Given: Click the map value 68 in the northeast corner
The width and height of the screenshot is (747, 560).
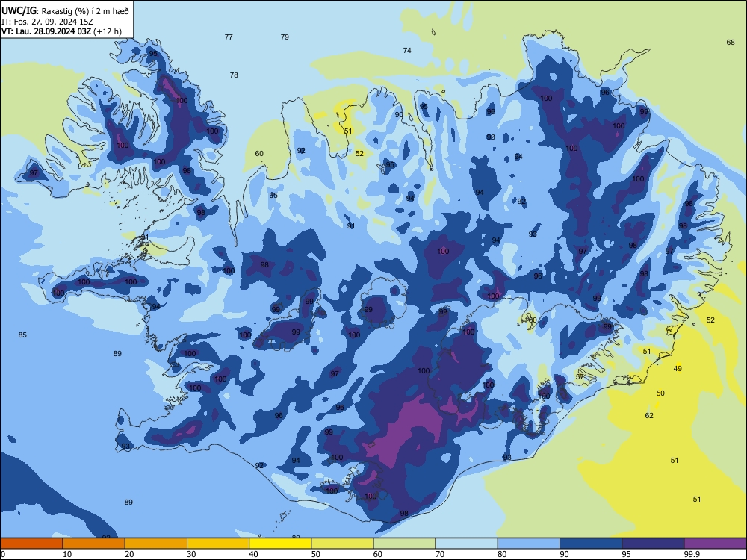Looking at the screenshot, I should pyautogui.click(x=731, y=43).
